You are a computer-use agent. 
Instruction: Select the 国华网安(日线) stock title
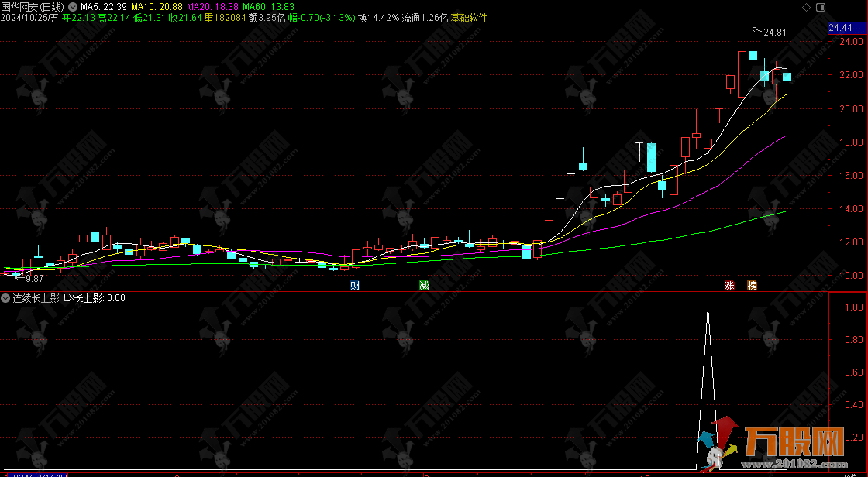coord(32,7)
